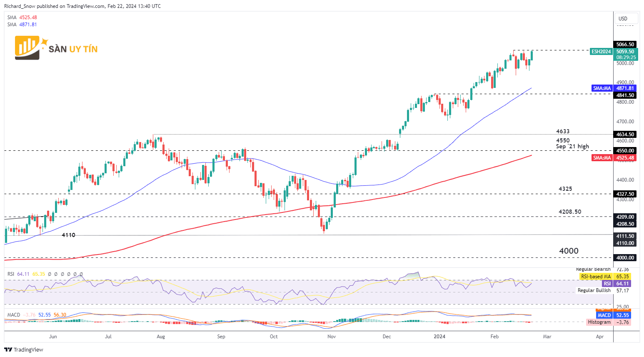Click the TradingView logo at the bottom
Screen dimensions: 644x357
(24, 350)
